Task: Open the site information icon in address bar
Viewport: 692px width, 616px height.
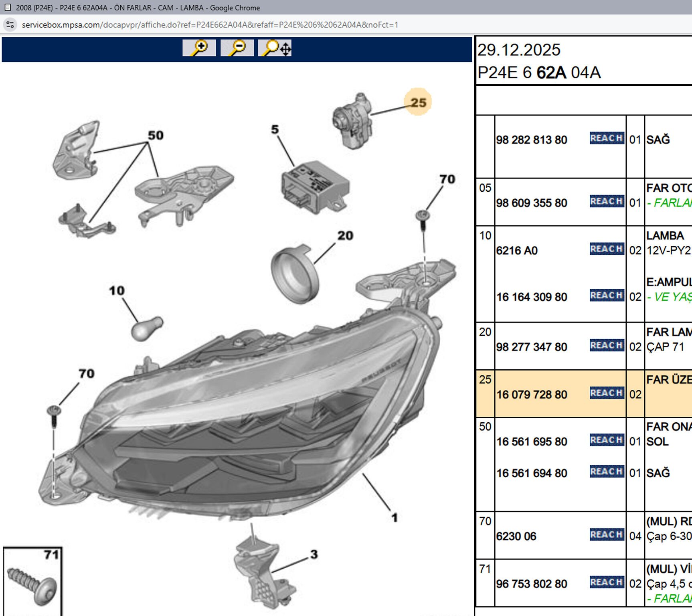Action: [10, 25]
